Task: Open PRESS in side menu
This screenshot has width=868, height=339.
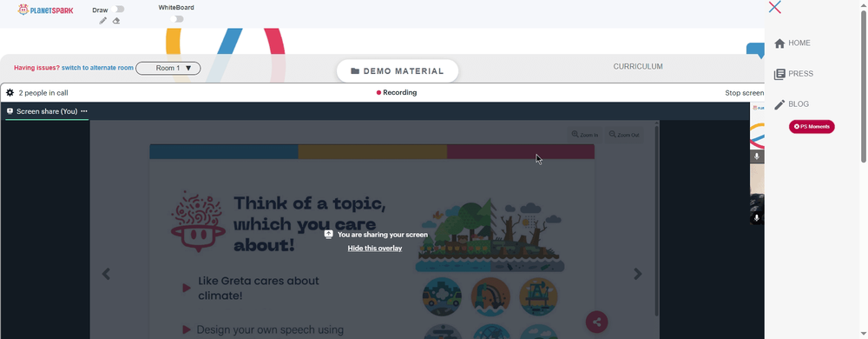Action: (801, 73)
